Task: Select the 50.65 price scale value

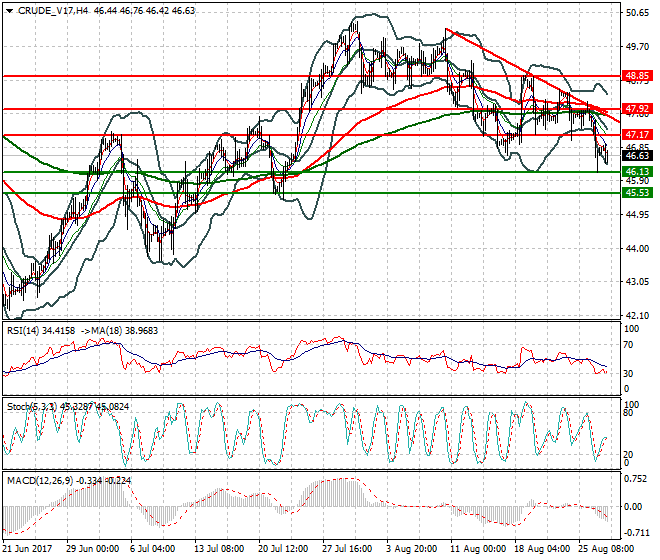Action: (637, 13)
